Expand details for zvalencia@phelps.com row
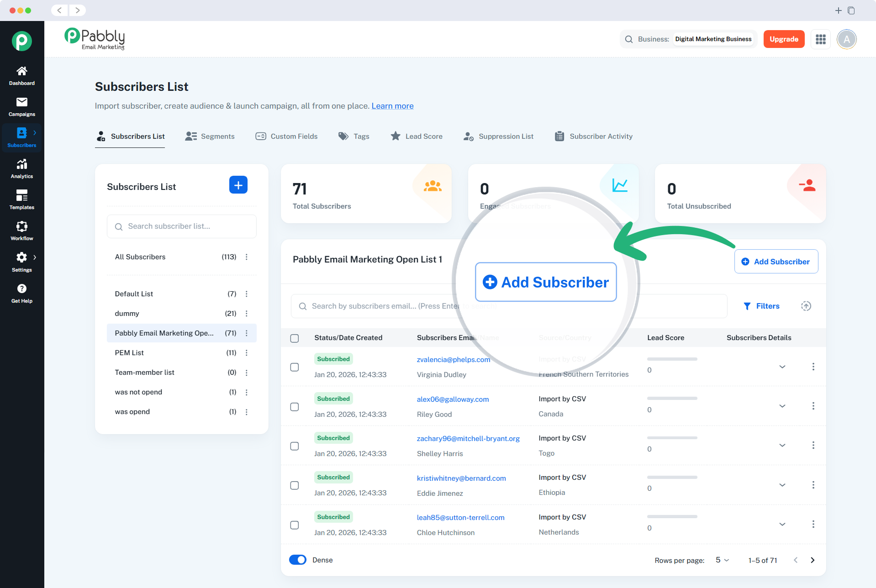The width and height of the screenshot is (876, 588). pos(782,367)
